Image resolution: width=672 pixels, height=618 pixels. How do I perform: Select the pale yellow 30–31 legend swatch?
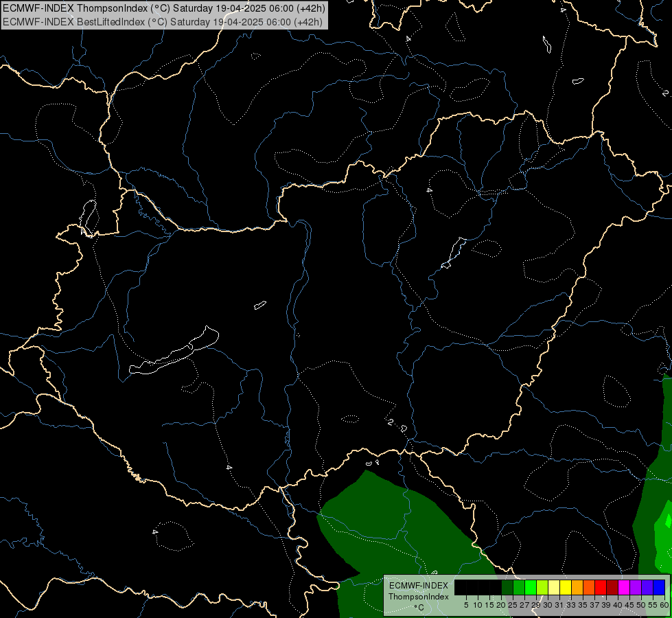[x=554, y=587]
